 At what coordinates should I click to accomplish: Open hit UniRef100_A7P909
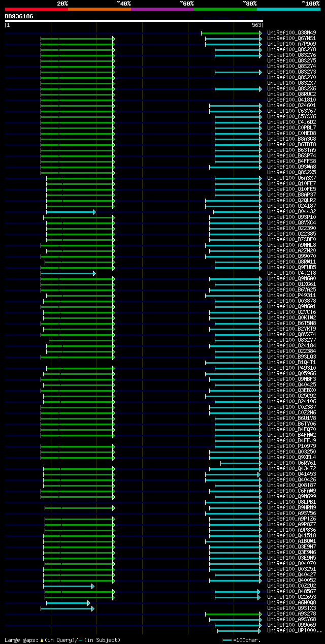click(x=292, y=44)
